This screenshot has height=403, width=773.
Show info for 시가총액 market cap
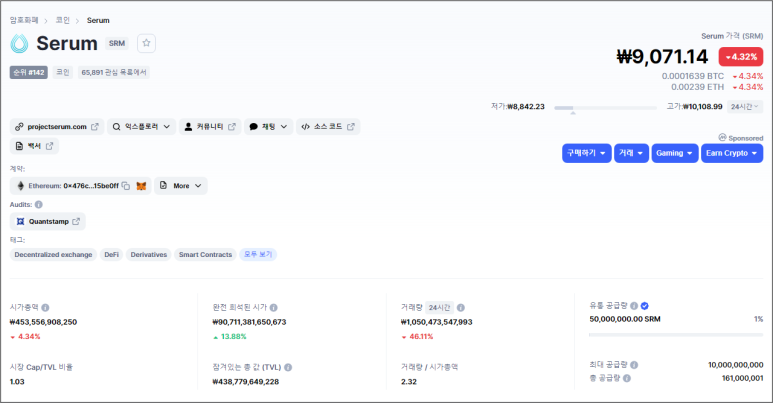tap(45, 307)
